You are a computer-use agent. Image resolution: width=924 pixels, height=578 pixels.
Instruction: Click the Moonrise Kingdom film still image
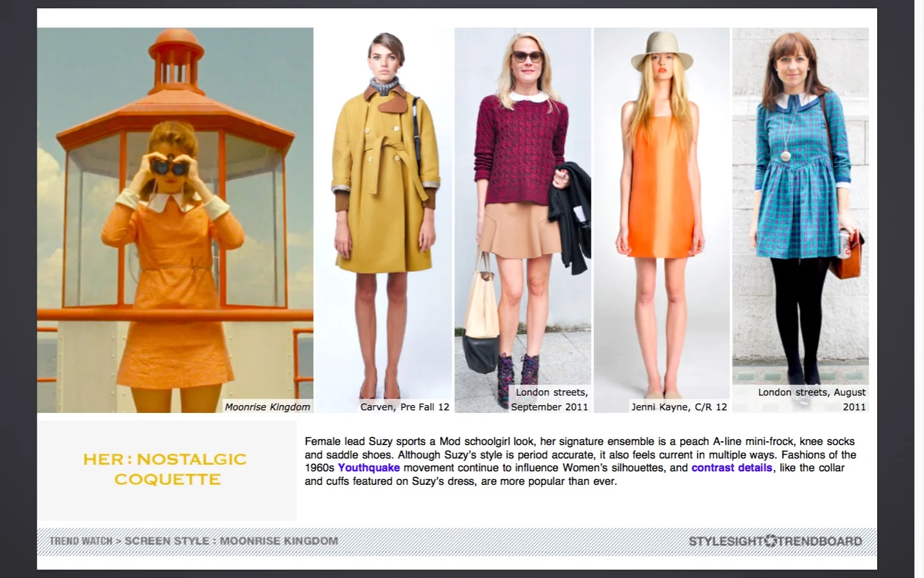coord(175,220)
